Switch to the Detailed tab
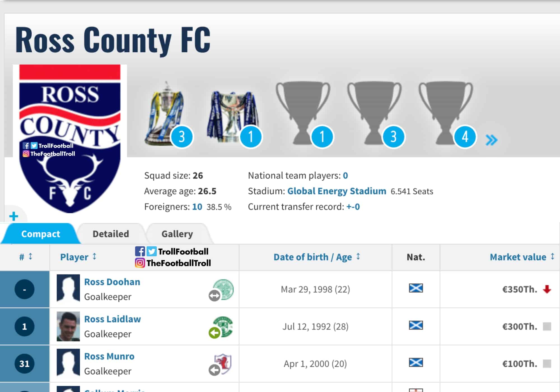 point(111,234)
